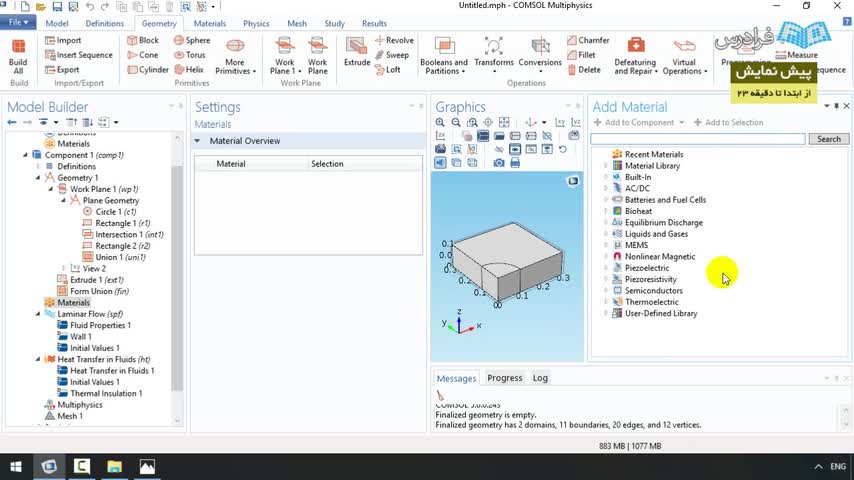
Task: Add a Cylinder primitive
Action: click(148, 70)
